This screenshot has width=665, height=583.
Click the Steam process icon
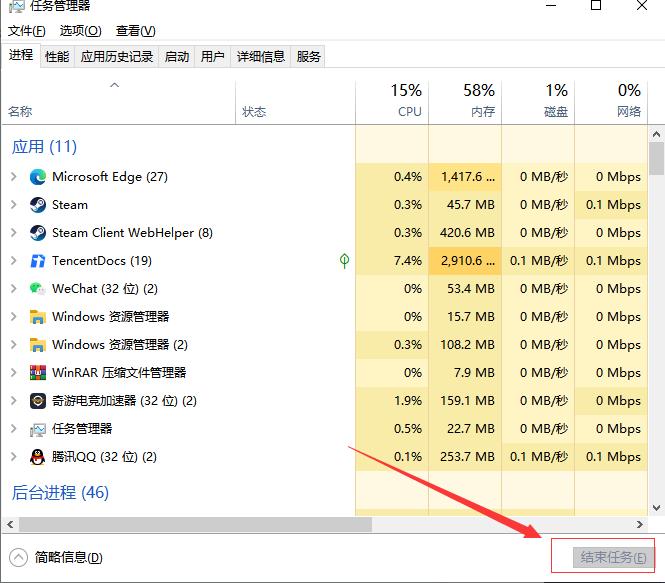38,205
